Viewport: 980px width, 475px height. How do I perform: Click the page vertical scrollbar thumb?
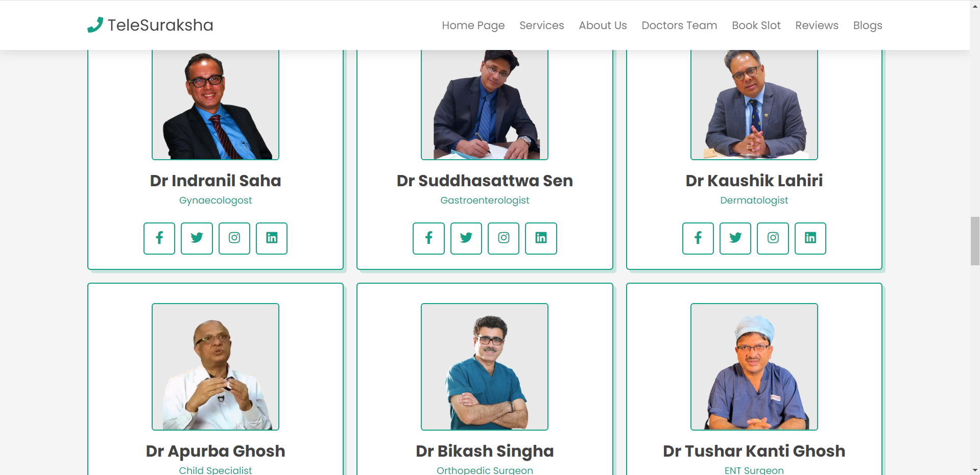point(975,241)
